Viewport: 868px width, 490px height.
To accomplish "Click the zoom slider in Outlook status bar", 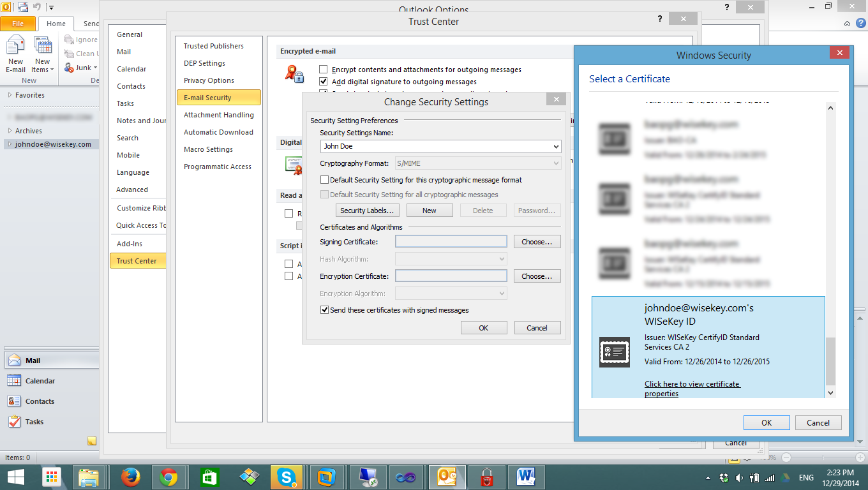I will tap(822, 457).
